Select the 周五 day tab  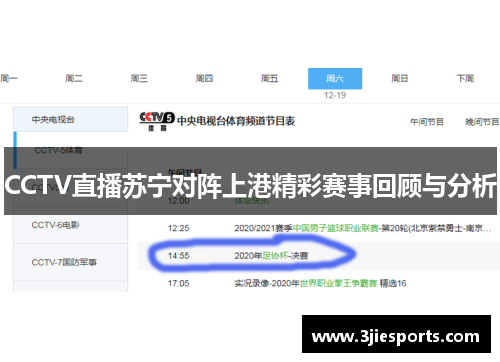pyautogui.click(x=269, y=78)
